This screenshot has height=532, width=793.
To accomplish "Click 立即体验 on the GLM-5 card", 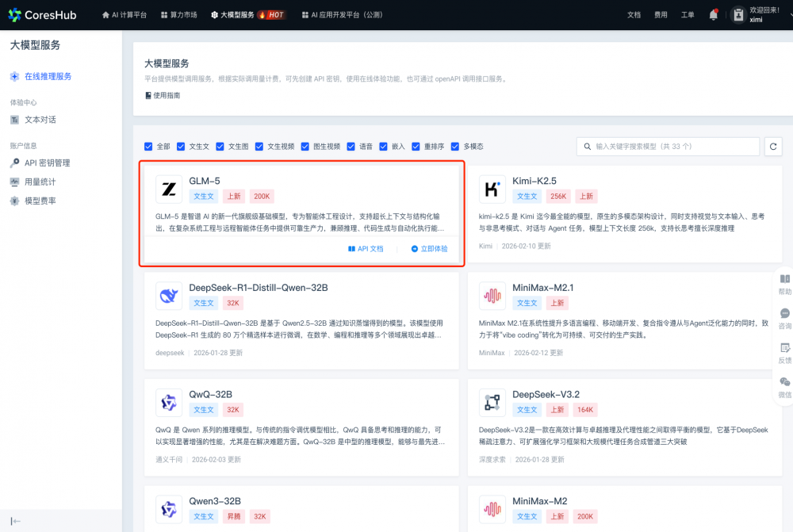I will pyautogui.click(x=429, y=249).
